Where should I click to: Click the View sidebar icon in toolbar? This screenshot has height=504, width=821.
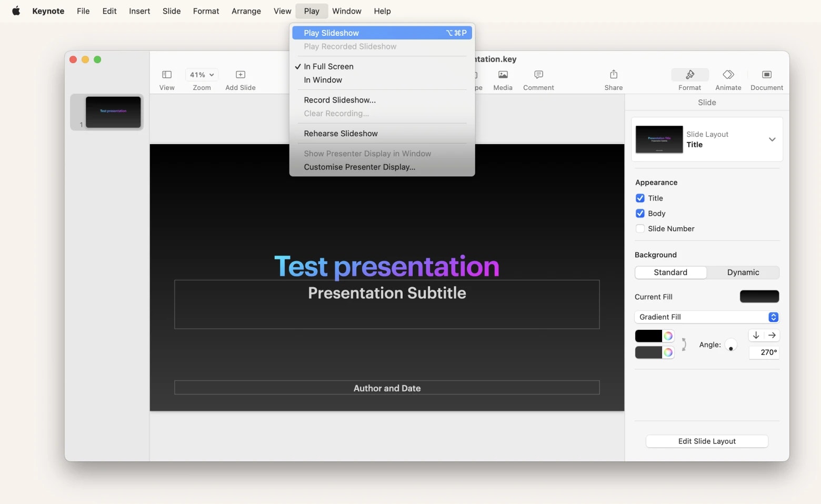[167, 75]
